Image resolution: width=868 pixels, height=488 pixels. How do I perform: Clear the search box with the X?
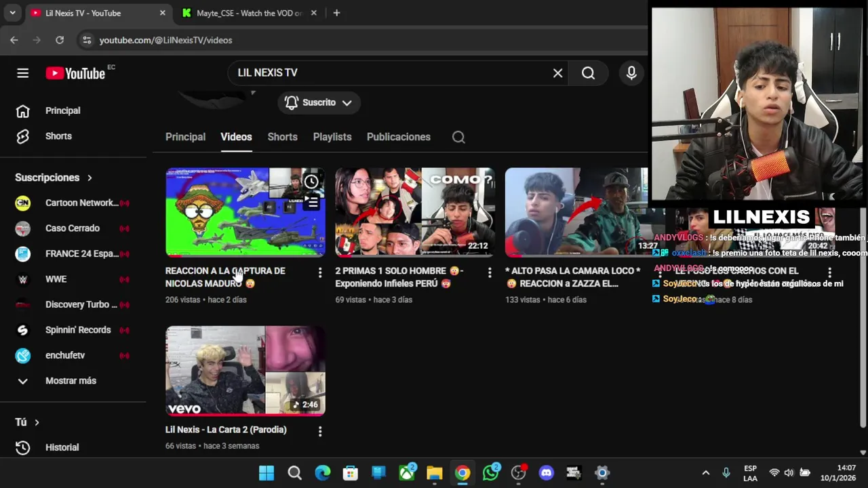557,73
